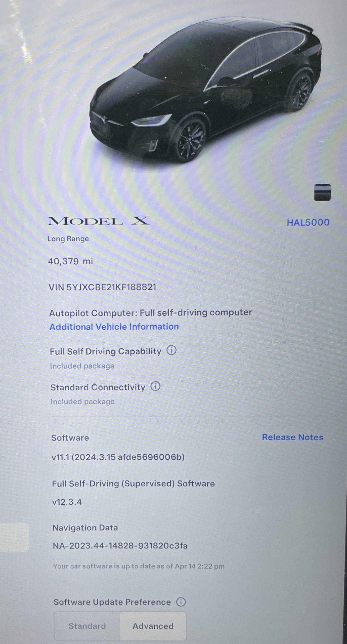This screenshot has width=347, height=644.
Task: Open info icon next to Standard Connectivity
Action: [x=155, y=386]
